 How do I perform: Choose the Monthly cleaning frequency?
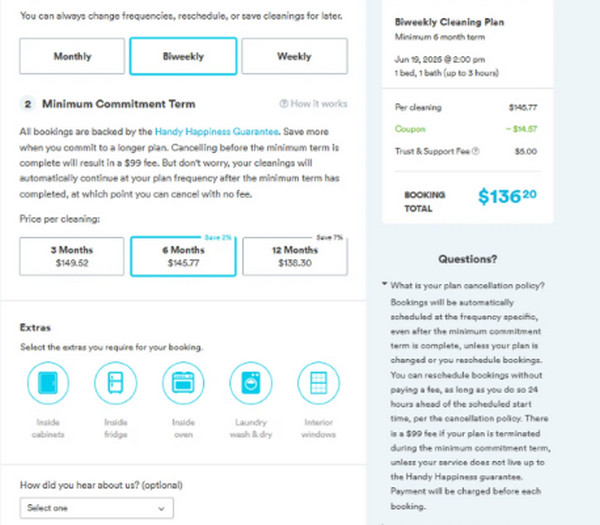[72, 57]
